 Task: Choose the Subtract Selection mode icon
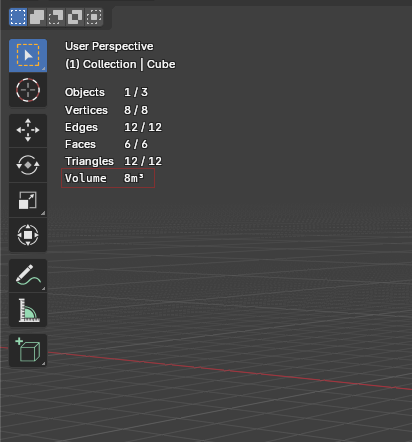click(x=56, y=17)
